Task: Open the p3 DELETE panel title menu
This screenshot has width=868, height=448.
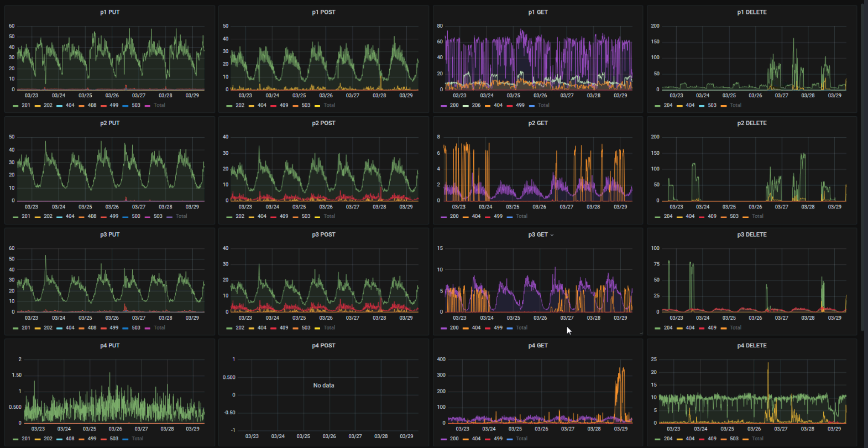Action: 752,235
